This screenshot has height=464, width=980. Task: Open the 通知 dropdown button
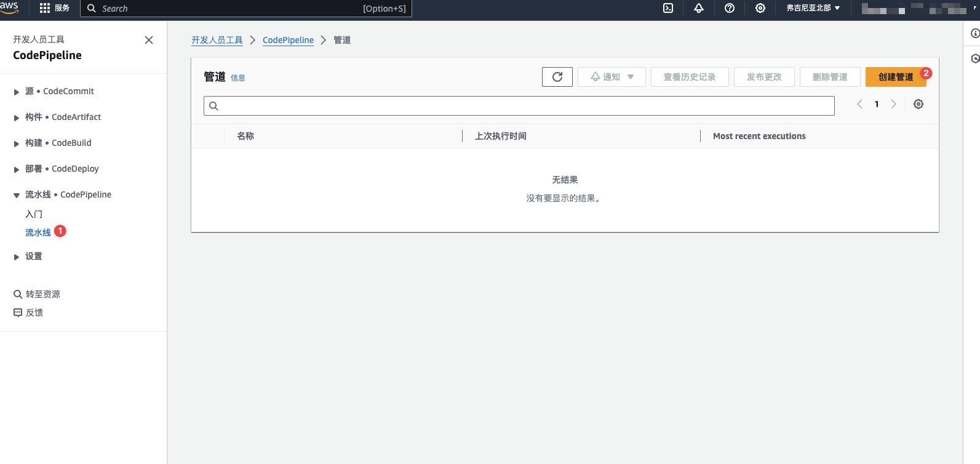pos(612,77)
